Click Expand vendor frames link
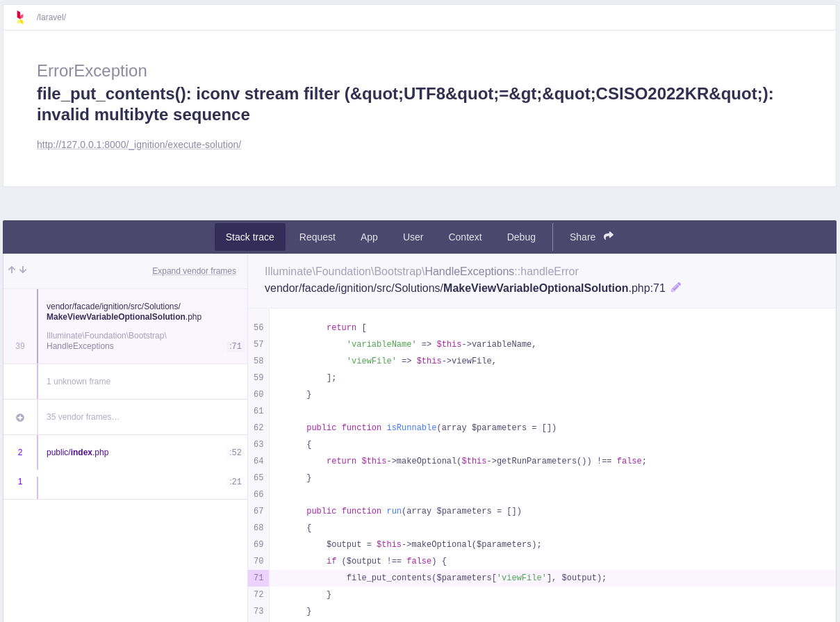The width and height of the screenshot is (840, 622). pyautogui.click(x=194, y=271)
